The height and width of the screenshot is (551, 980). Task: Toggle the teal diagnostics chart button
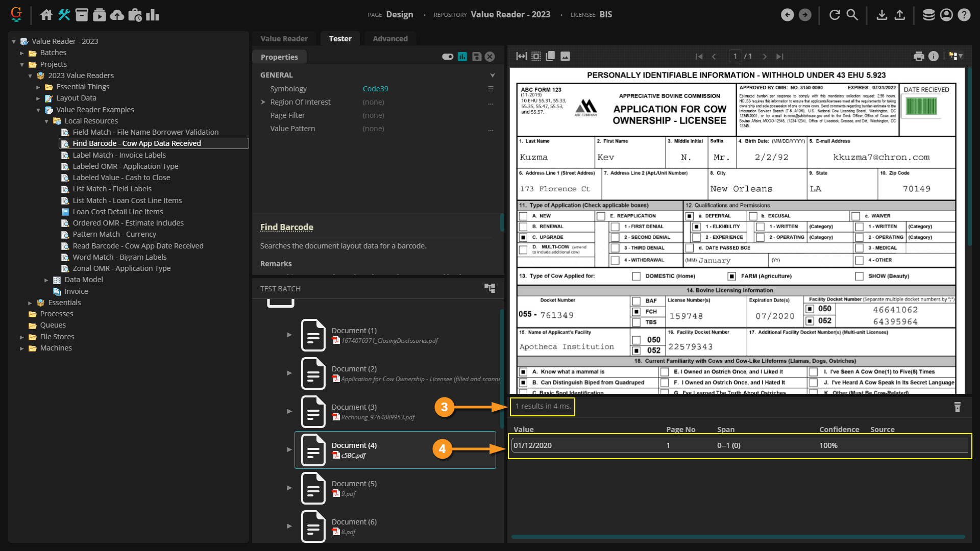click(x=462, y=57)
